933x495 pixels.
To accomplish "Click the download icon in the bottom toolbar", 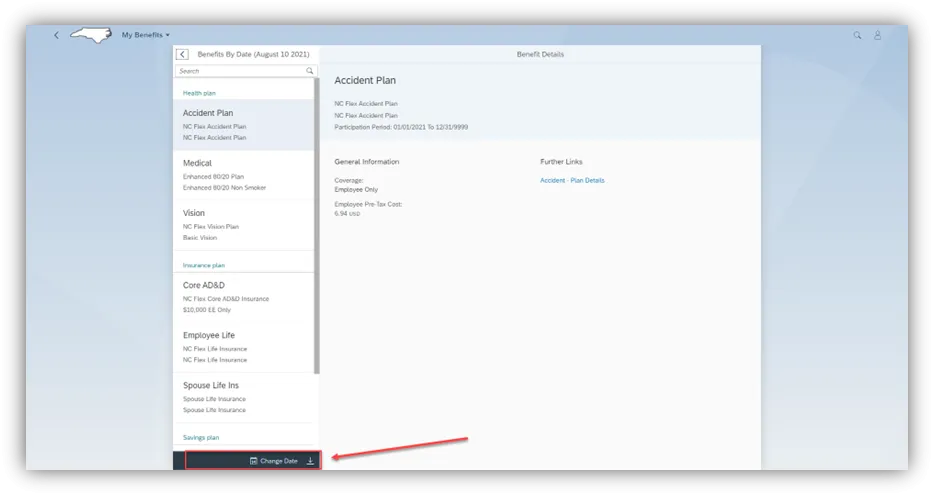I will tap(310, 461).
